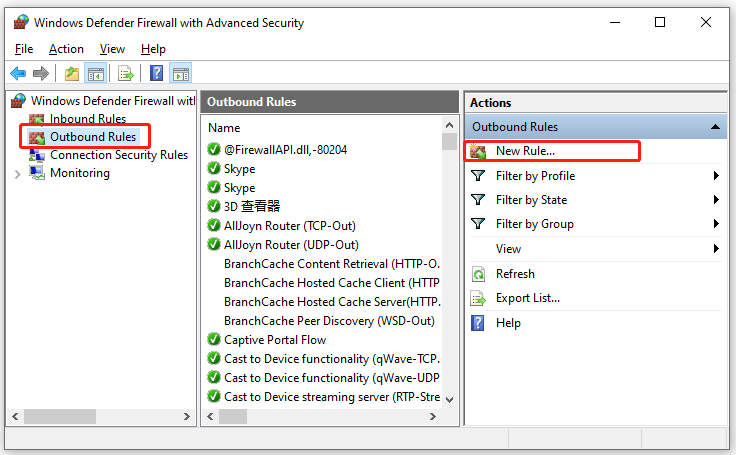Open the Filter by State submenu arrow
Image resolution: width=736 pixels, height=455 pixels.
coord(716,200)
